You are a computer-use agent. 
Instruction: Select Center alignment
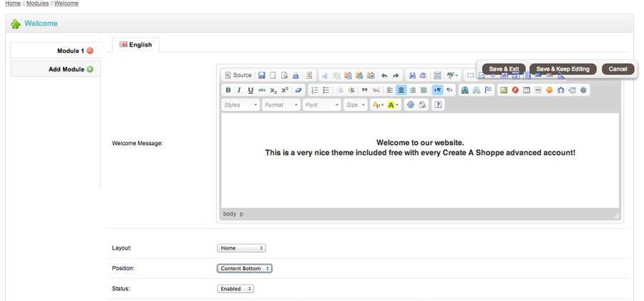(401, 90)
